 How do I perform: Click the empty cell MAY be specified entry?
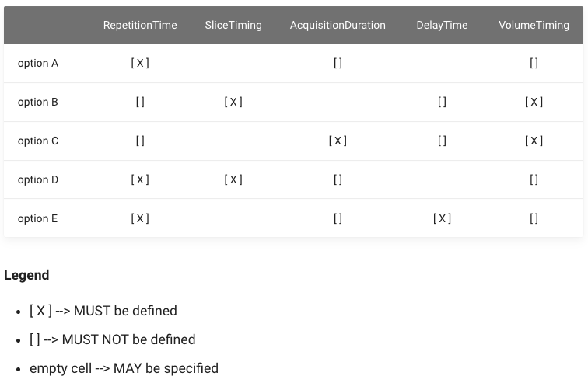[124, 368]
